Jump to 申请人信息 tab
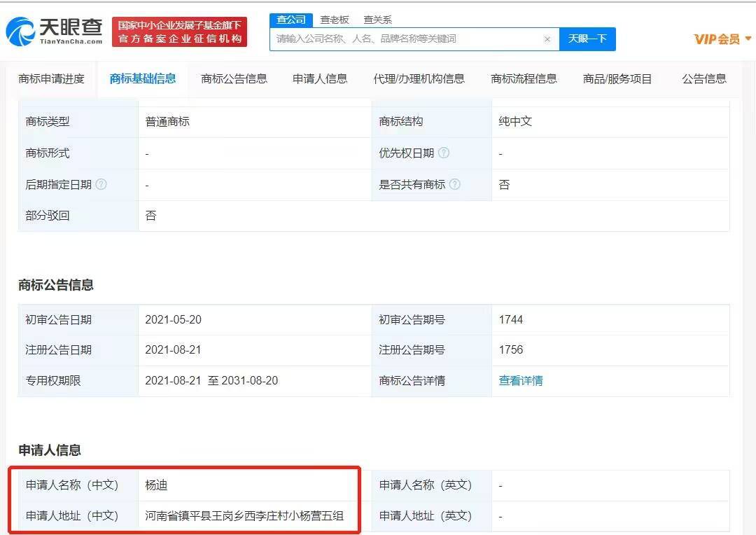 coord(320,79)
